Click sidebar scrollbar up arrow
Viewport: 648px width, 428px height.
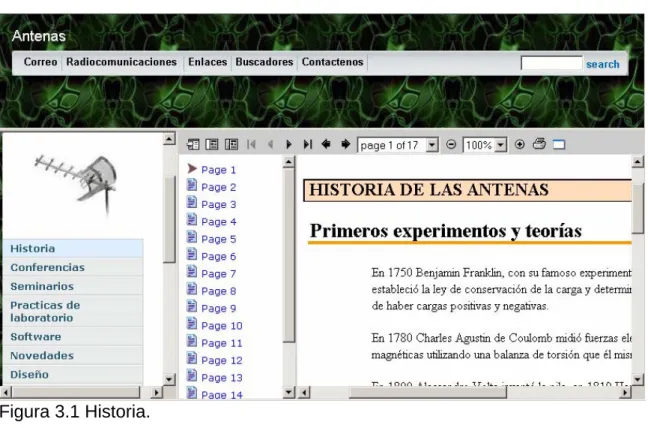pyautogui.click(x=169, y=139)
